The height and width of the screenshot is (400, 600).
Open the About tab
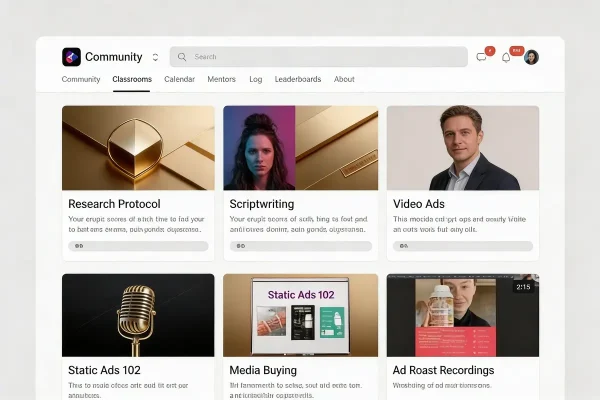[344, 79]
